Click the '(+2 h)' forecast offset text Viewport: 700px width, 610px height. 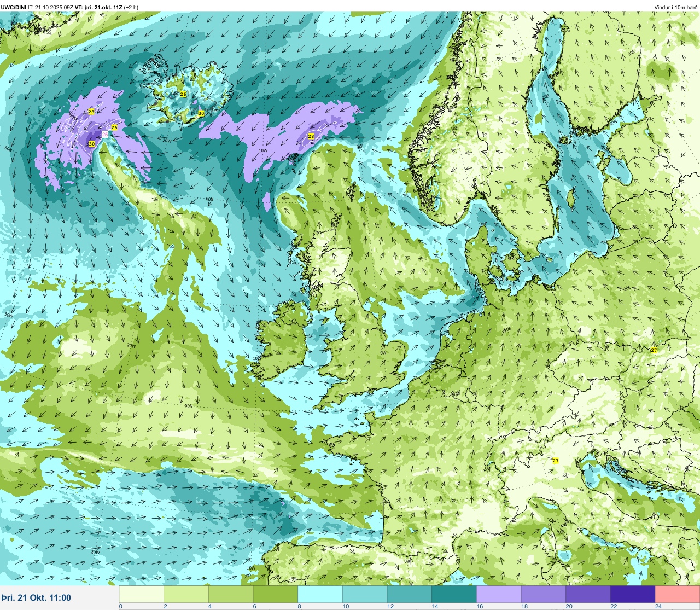[131, 7]
